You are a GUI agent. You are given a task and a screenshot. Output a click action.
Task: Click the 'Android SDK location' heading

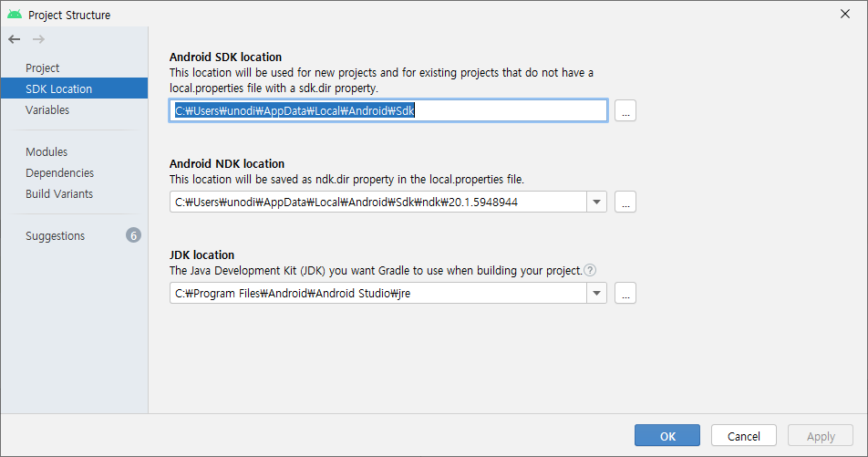[x=225, y=57]
